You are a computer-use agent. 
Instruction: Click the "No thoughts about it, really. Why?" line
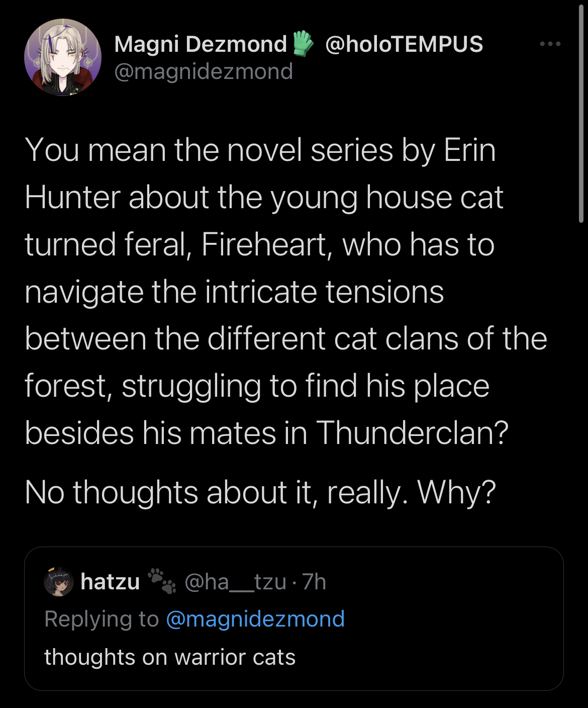click(260, 492)
